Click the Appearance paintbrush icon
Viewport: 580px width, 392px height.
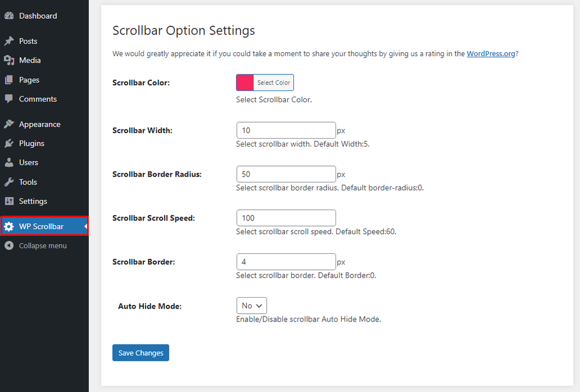coord(10,124)
